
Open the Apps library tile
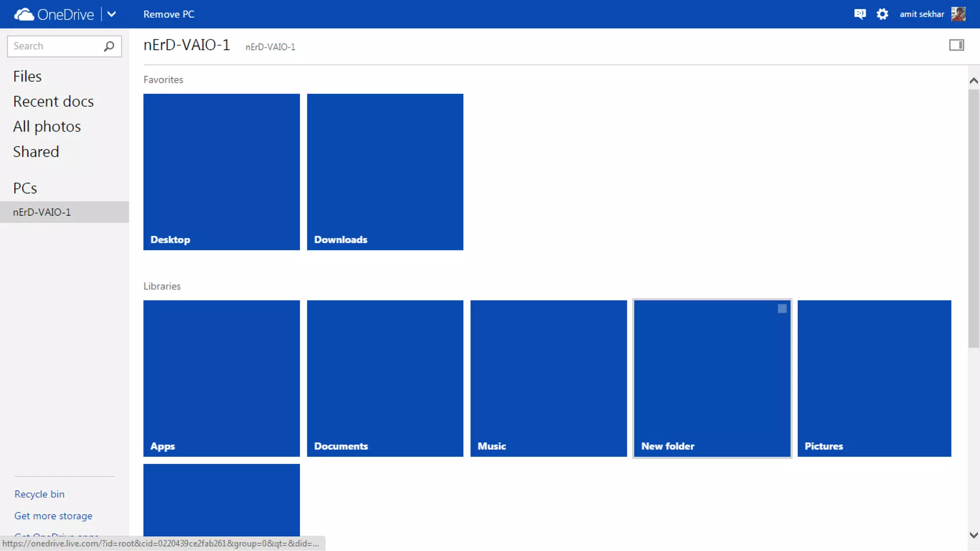pos(222,378)
